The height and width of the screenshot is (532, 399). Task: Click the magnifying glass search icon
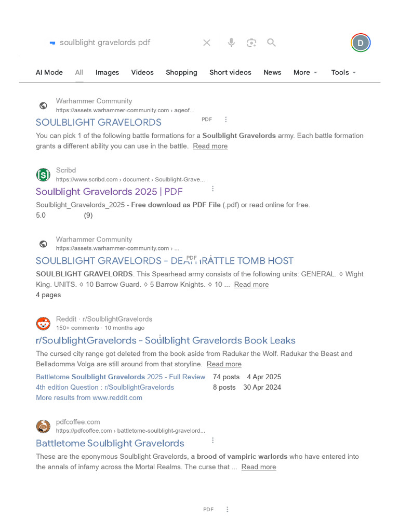[271, 43]
